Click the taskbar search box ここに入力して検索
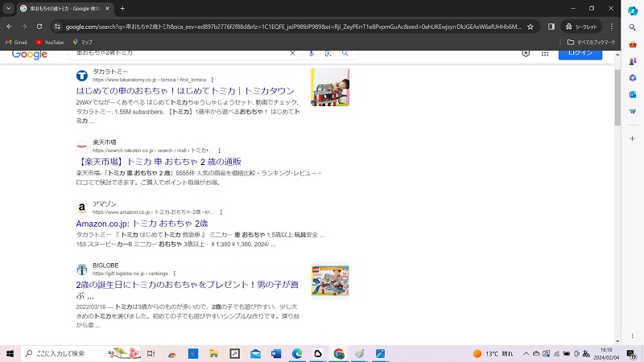The width and height of the screenshot is (644, 362). point(81,353)
